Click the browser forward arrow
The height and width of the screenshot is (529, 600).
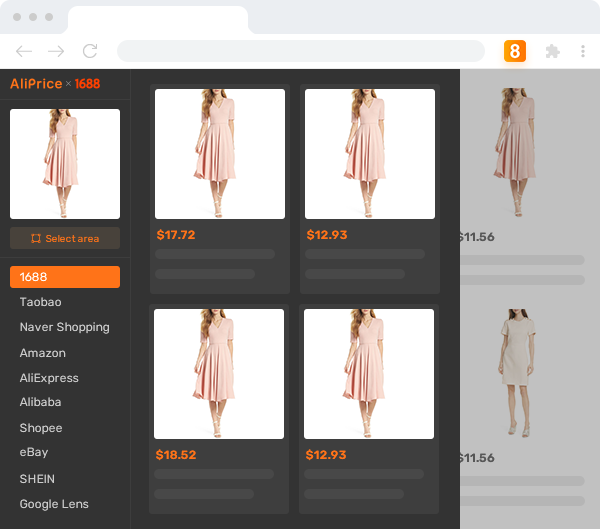pos(56,51)
